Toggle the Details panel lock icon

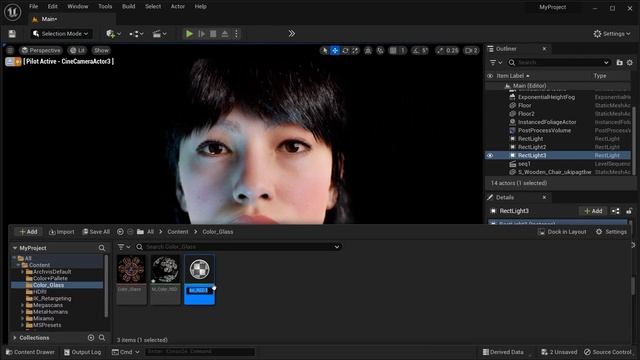pyautogui.click(x=629, y=211)
